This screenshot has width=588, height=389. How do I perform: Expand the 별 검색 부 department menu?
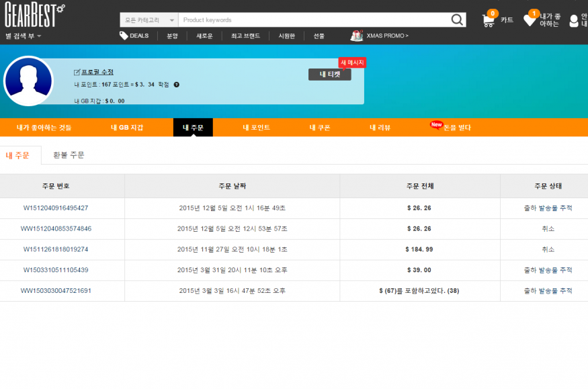click(24, 36)
